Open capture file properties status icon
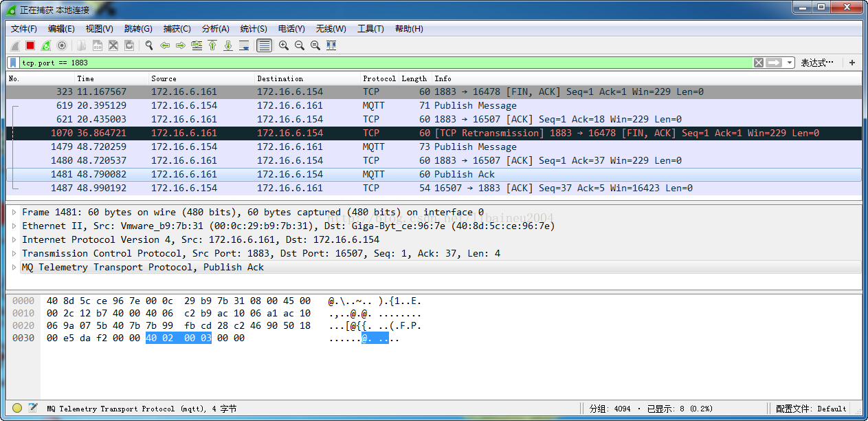The height and width of the screenshot is (421, 868). (33, 409)
